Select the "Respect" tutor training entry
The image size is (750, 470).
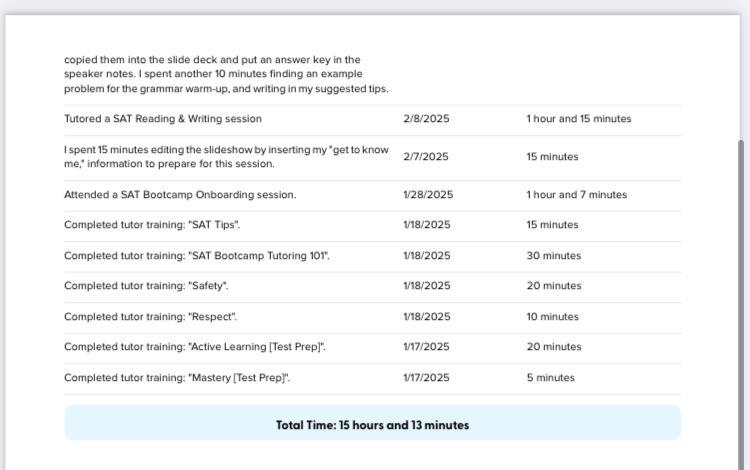click(x=150, y=317)
